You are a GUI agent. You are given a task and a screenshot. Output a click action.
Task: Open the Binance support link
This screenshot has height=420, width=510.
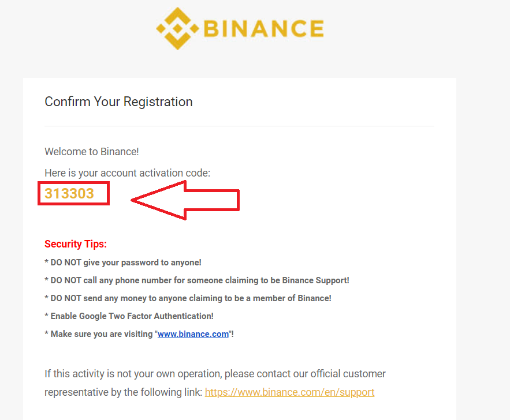289,392
